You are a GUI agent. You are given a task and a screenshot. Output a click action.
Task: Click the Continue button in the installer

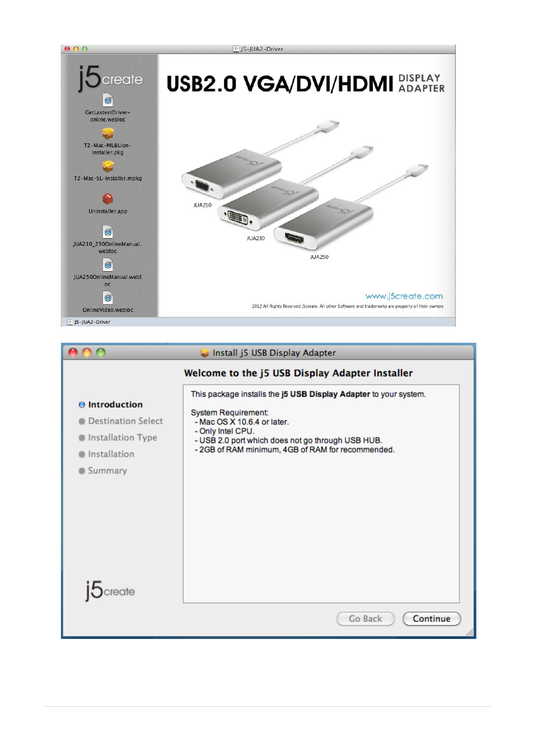pos(432,619)
